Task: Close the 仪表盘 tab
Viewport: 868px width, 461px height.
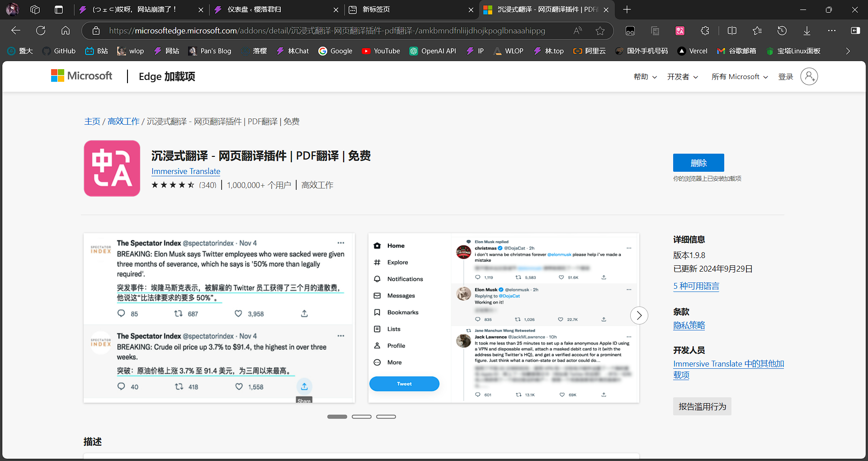Action: [336, 9]
